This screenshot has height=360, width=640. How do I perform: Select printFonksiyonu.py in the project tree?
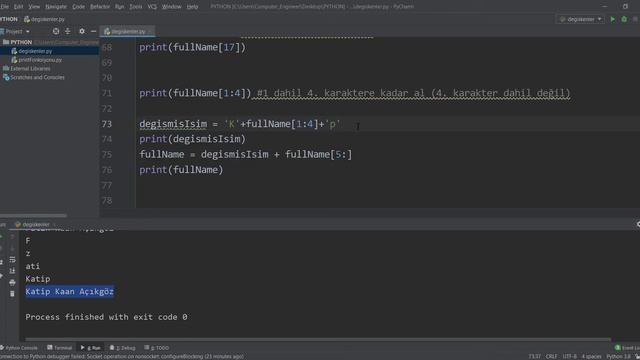(x=40, y=60)
